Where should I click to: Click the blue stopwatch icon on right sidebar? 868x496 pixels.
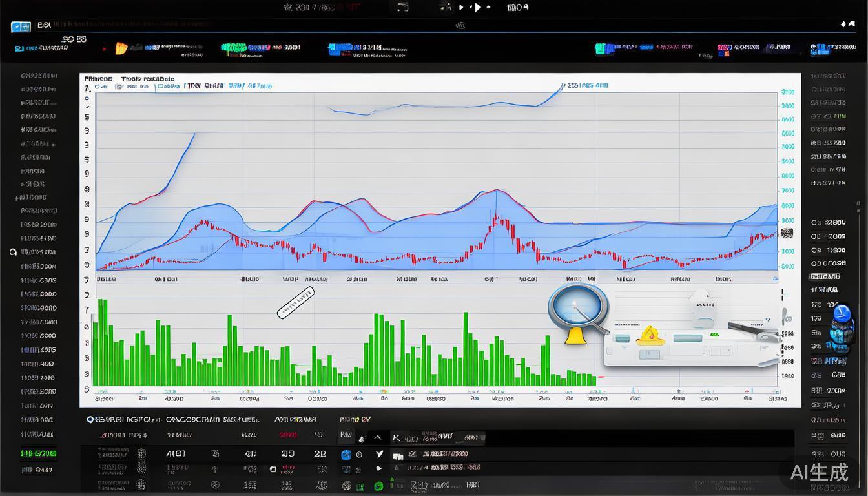point(841,314)
